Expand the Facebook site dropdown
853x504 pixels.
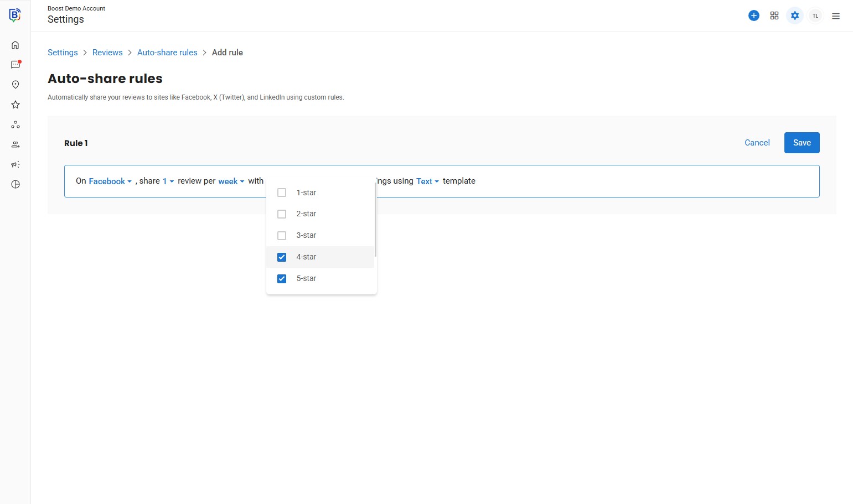[110, 181]
